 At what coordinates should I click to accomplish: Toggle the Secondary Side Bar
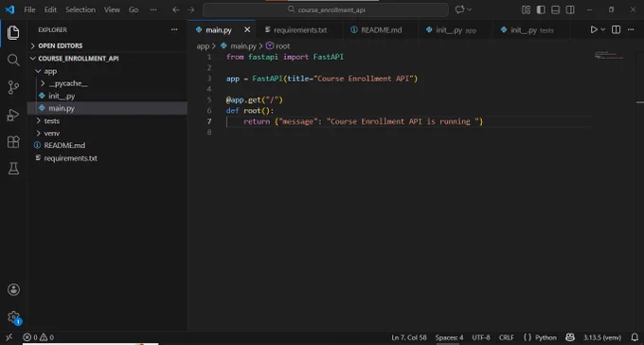click(570, 9)
